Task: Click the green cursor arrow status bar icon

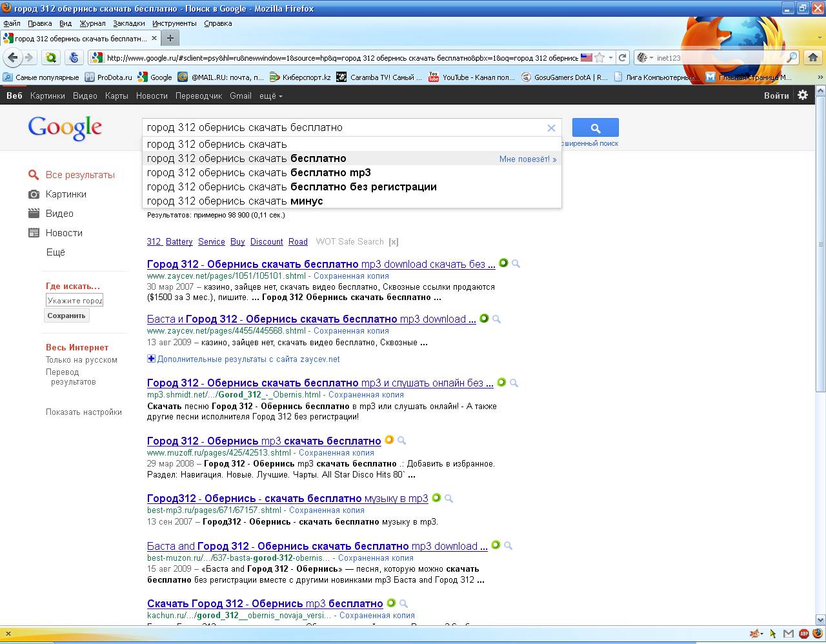Action: 773,634
